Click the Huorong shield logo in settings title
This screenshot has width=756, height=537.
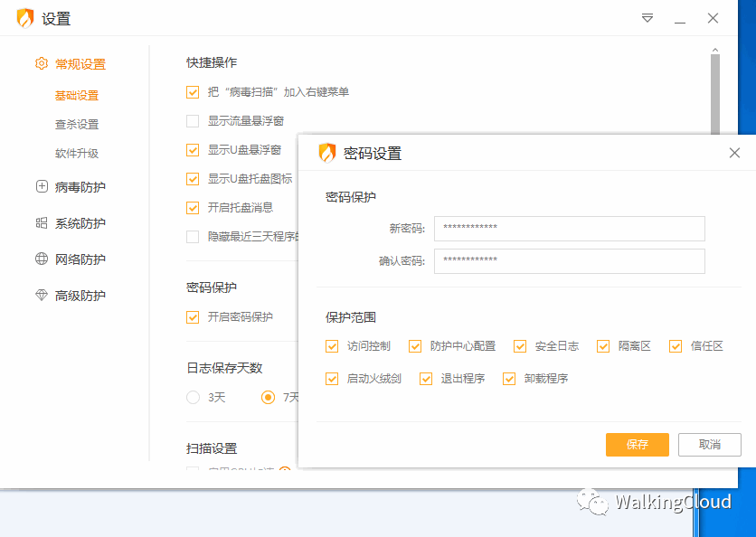coord(25,18)
